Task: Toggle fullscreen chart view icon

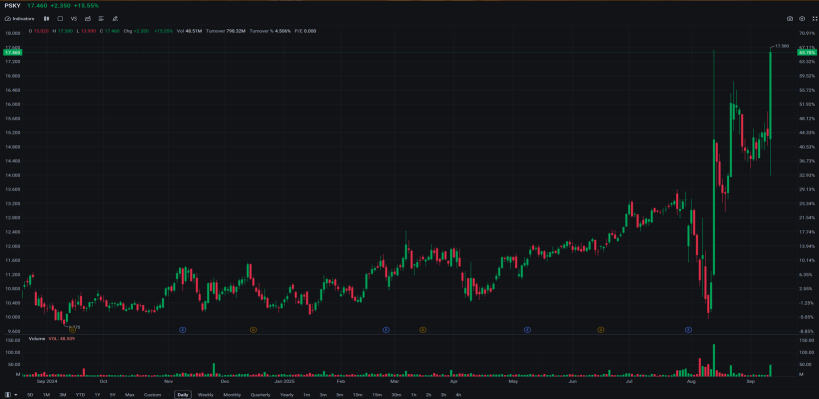Action: click(x=814, y=18)
